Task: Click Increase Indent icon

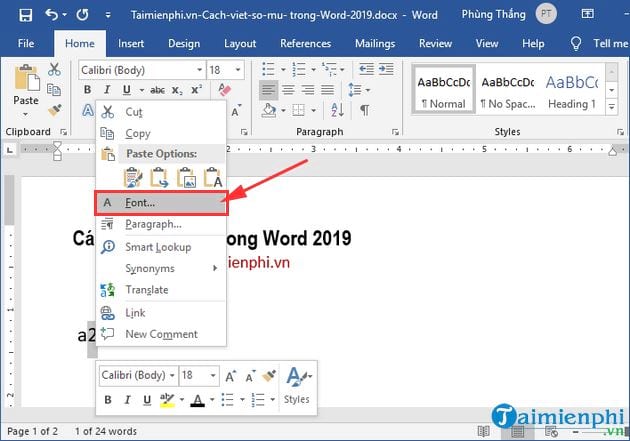Action: coord(386,69)
